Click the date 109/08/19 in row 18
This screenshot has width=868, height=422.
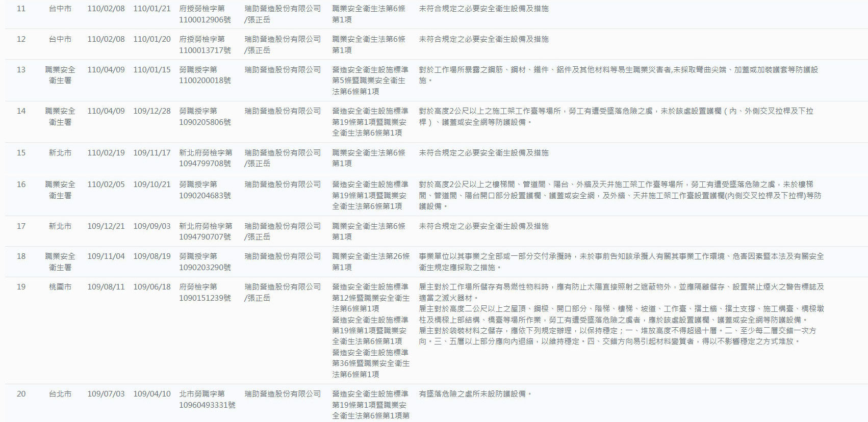click(152, 256)
